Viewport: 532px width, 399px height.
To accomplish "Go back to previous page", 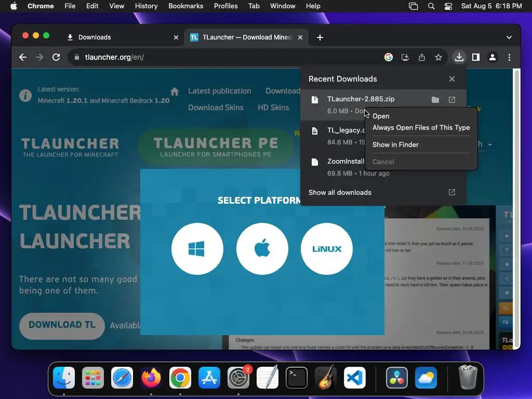I will coord(23,57).
